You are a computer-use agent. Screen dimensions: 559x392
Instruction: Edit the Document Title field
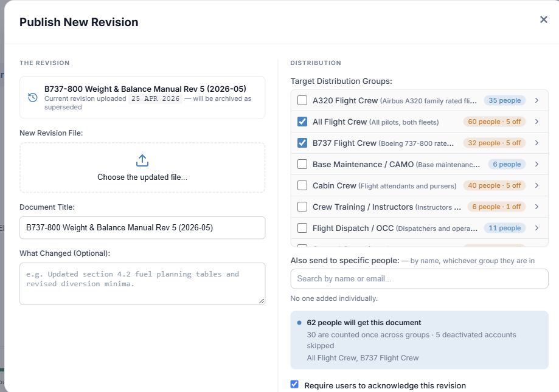pyautogui.click(x=142, y=227)
